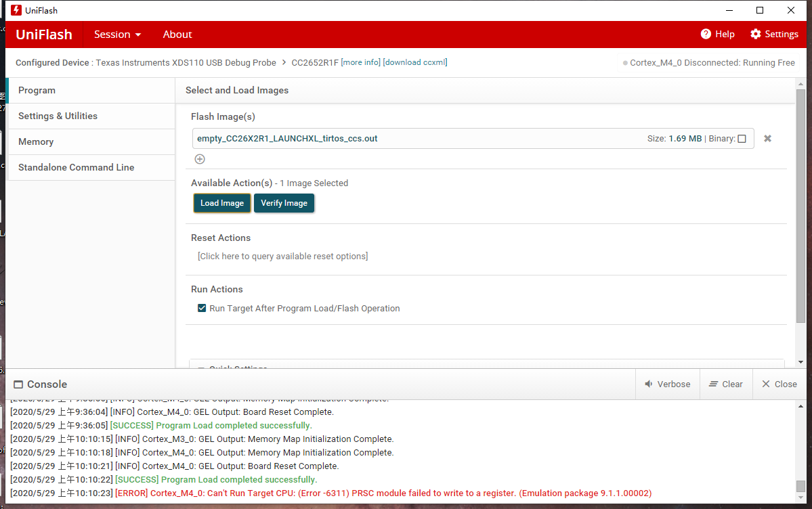This screenshot has width=812, height=509.
Task: Click the UniFlash logo in the red header
Action: click(x=44, y=34)
